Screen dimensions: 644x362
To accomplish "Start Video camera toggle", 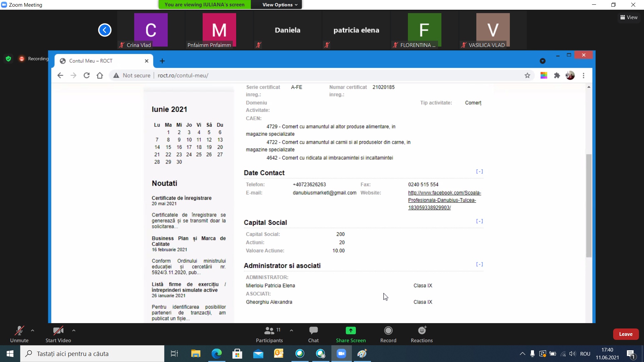I will (x=58, y=331).
